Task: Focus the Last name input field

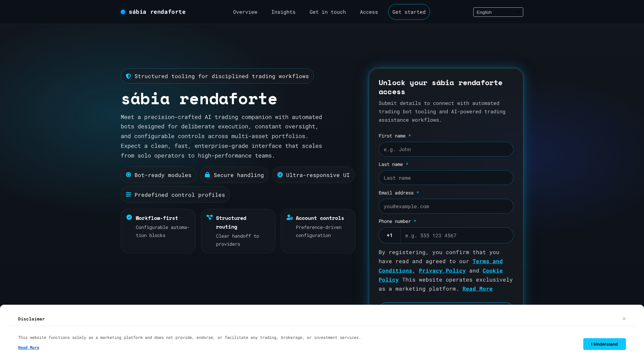Action: [446, 178]
